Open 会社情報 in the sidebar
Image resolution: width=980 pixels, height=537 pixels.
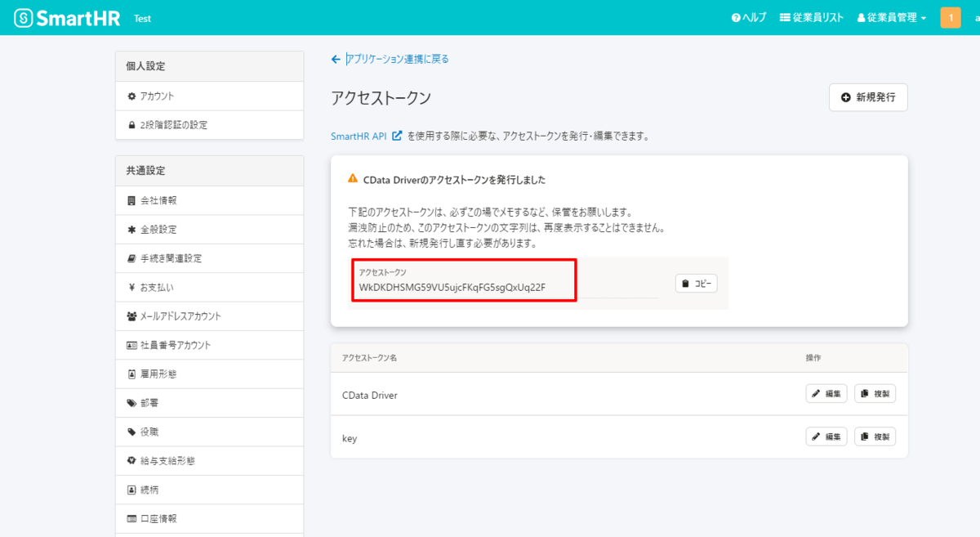pyautogui.click(x=210, y=200)
